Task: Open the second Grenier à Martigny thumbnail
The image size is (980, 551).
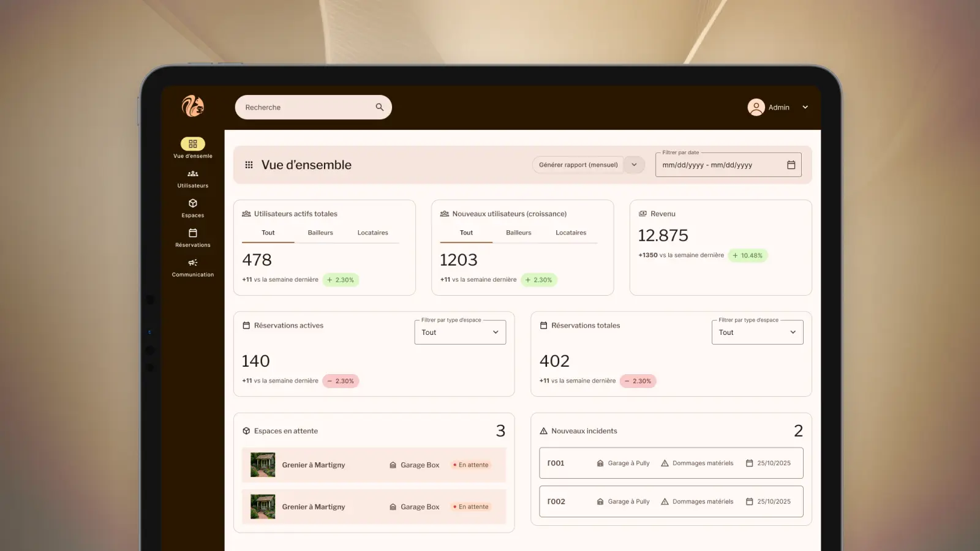Action: 263,507
